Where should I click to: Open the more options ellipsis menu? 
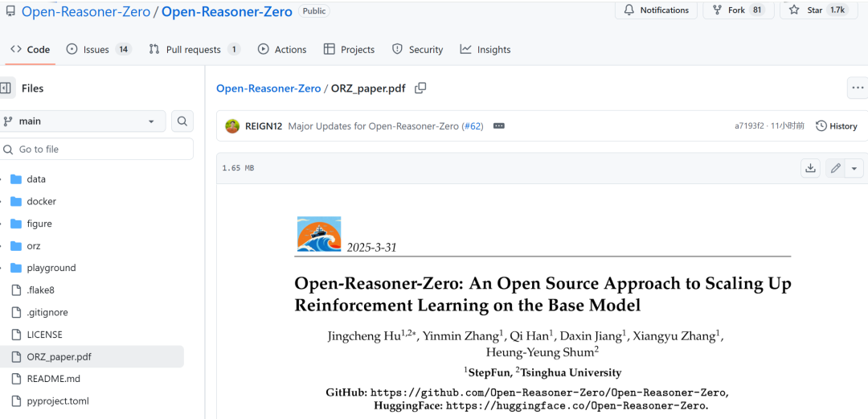point(858,88)
